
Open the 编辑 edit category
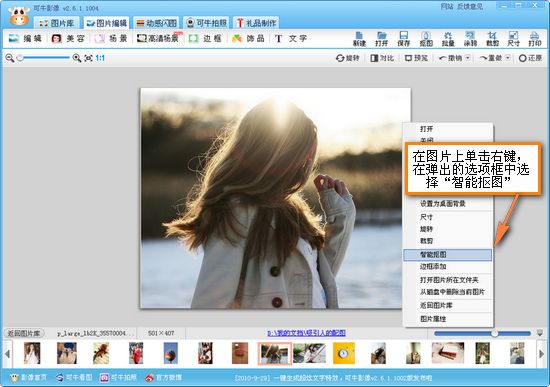pos(25,38)
